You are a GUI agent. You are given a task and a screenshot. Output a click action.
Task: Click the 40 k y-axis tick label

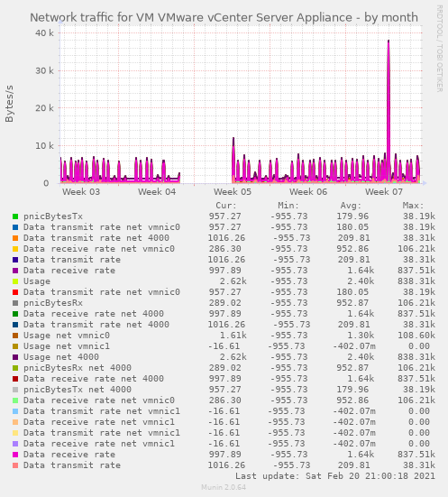point(44,33)
